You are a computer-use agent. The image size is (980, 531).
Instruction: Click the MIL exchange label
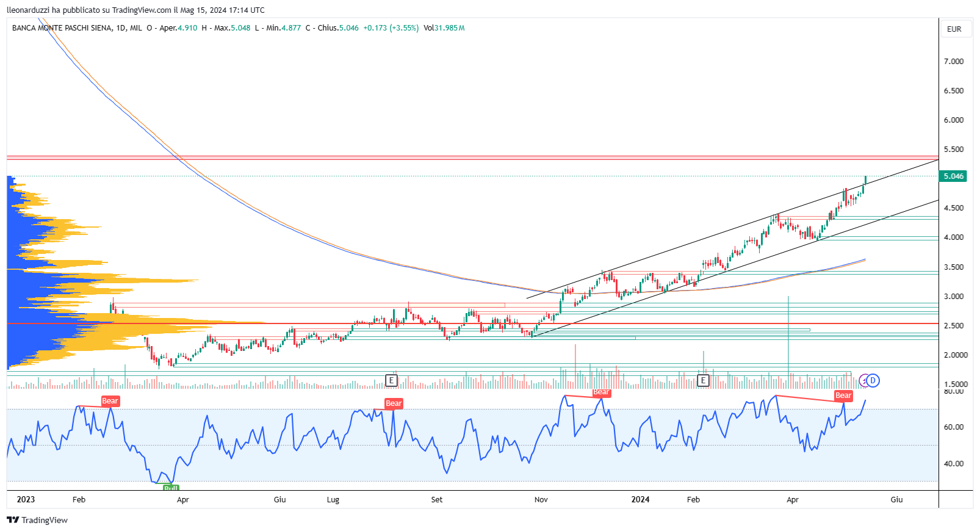tap(136, 28)
